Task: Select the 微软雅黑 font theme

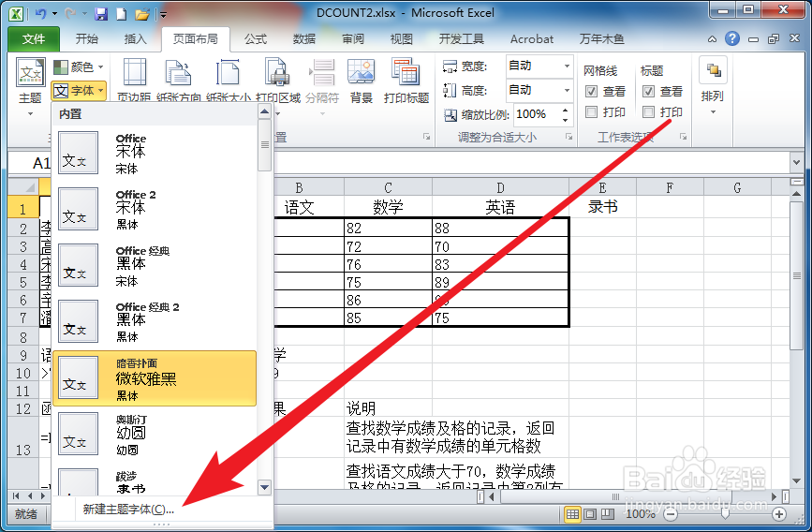Action: coord(155,378)
